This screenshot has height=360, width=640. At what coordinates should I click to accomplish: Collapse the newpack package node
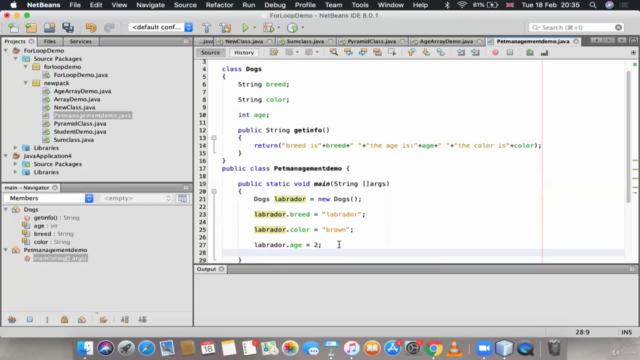pyautogui.click(x=26, y=83)
